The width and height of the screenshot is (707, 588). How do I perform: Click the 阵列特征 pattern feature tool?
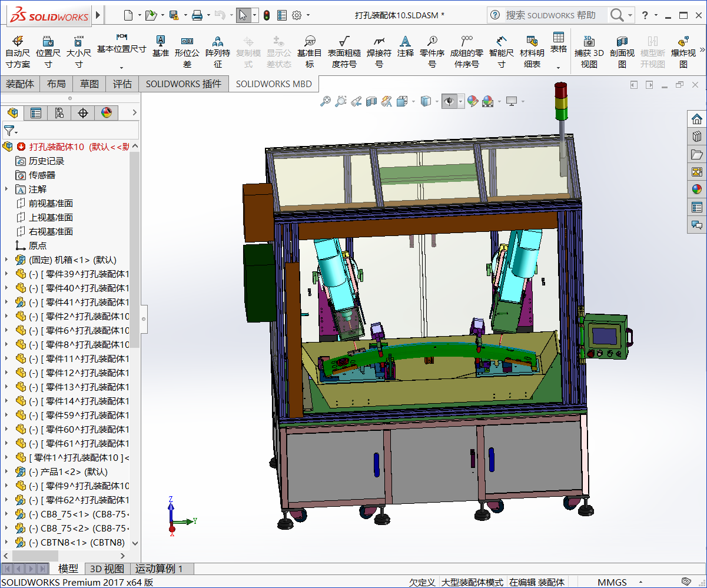pos(218,51)
